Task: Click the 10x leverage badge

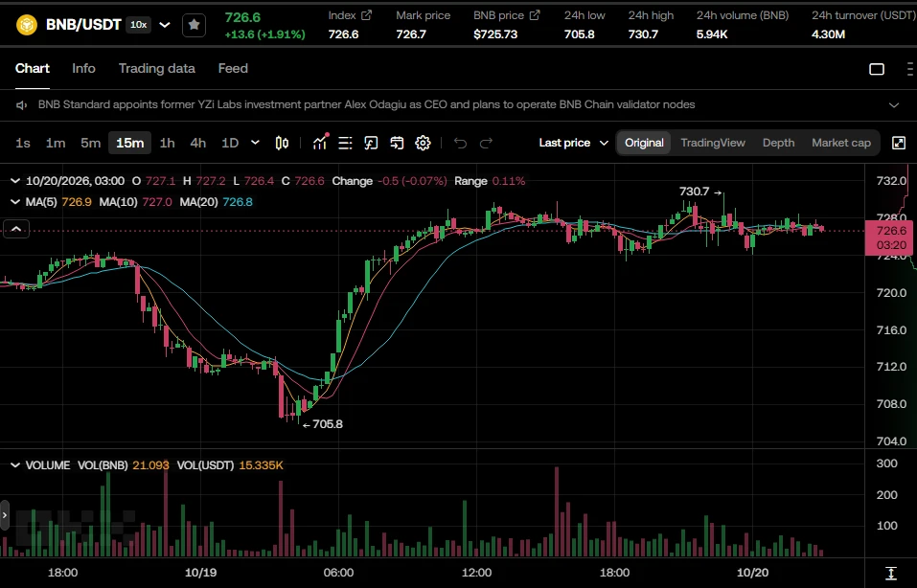Action: [139, 25]
